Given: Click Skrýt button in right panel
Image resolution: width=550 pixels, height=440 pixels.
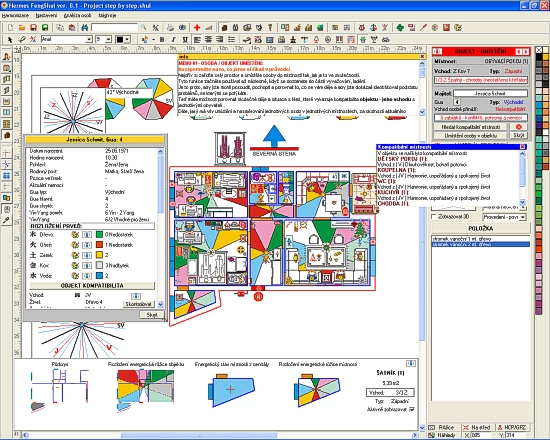Looking at the screenshot, I should click(x=518, y=135).
